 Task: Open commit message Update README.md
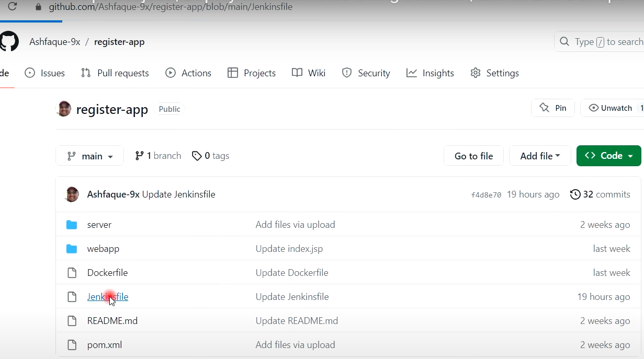click(x=297, y=321)
